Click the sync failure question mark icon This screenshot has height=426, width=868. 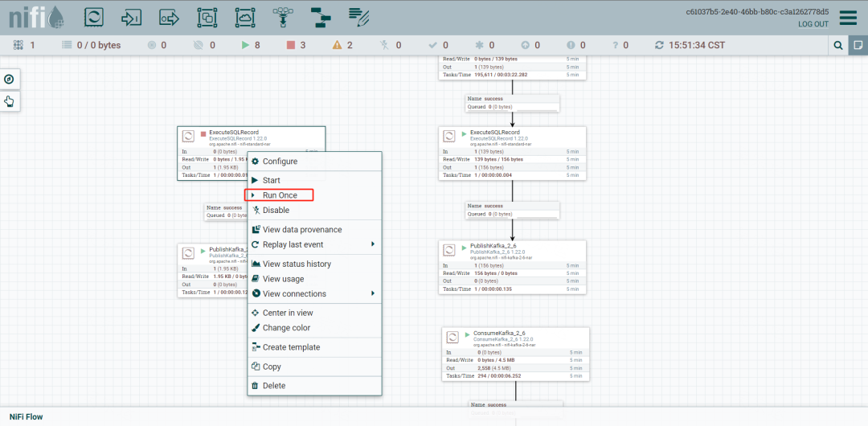[615, 46]
